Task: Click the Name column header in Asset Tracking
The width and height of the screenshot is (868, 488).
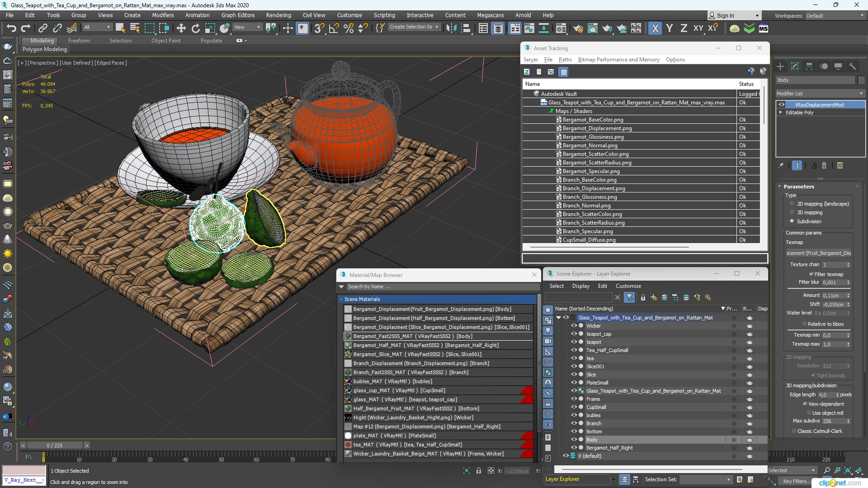Action: (x=629, y=84)
